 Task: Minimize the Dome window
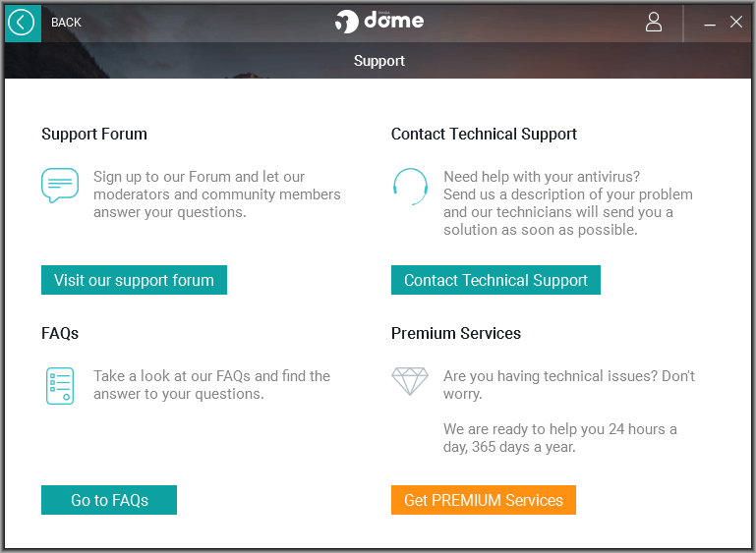point(709,23)
